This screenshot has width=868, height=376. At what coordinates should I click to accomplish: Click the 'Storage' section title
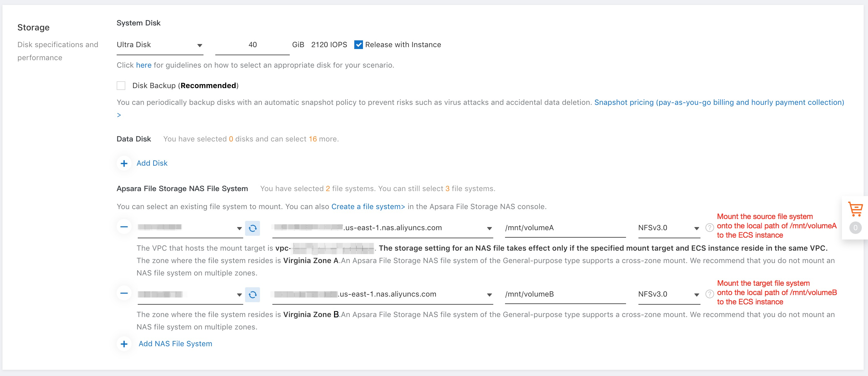34,27
